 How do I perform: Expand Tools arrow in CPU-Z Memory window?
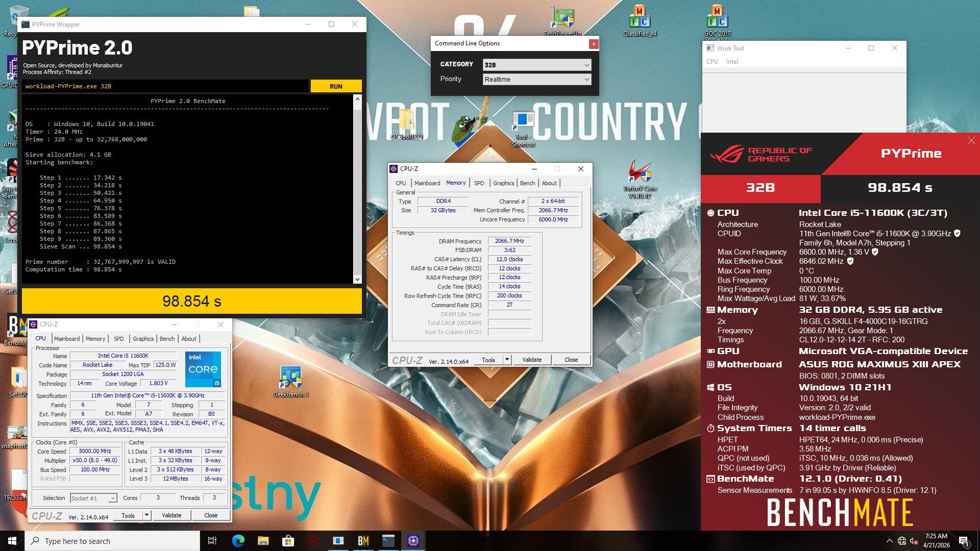[x=507, y=360]
